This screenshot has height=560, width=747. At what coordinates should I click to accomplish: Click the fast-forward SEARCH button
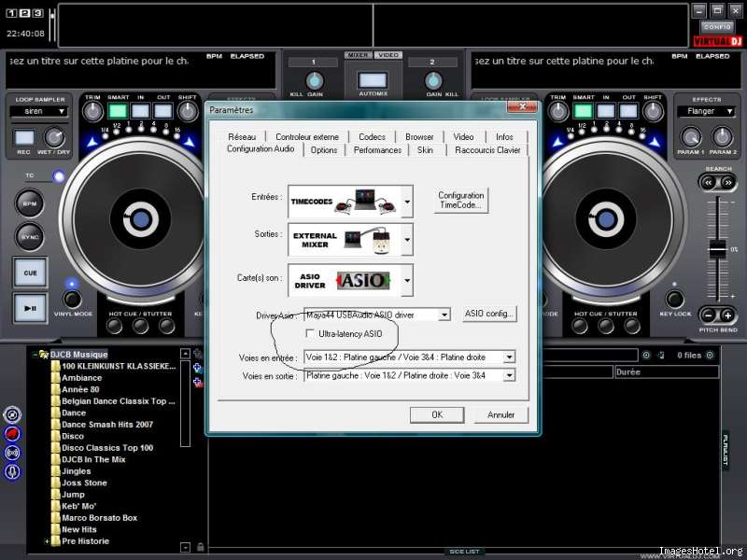(727, 182)
